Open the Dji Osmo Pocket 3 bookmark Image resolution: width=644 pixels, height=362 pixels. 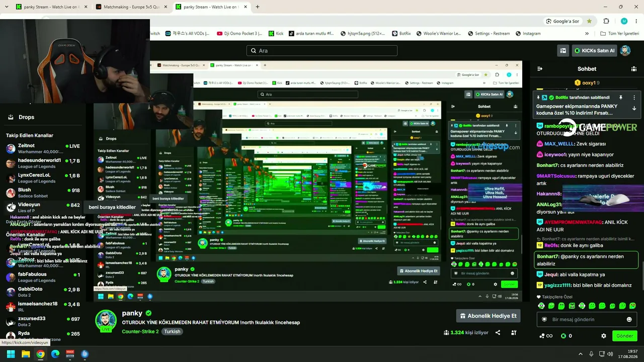239,34
